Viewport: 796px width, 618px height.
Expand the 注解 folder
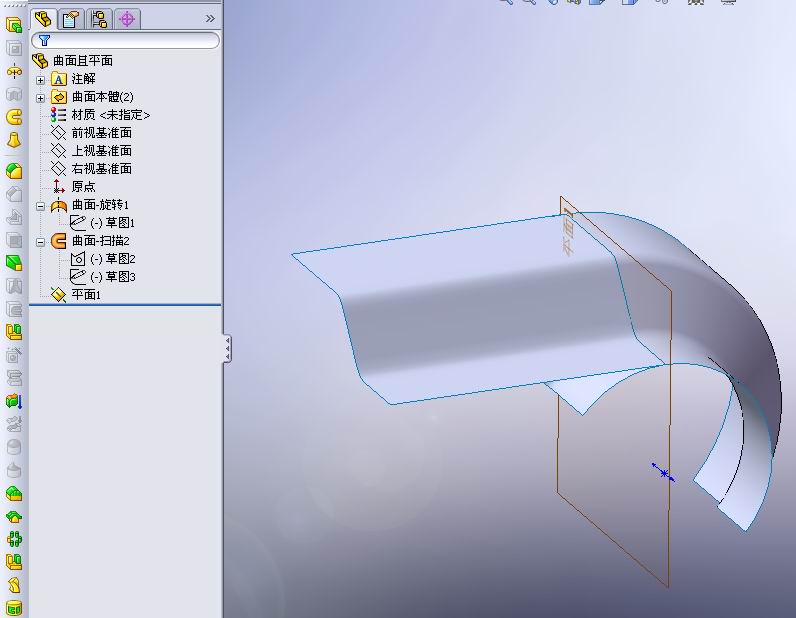click(41, 80)
